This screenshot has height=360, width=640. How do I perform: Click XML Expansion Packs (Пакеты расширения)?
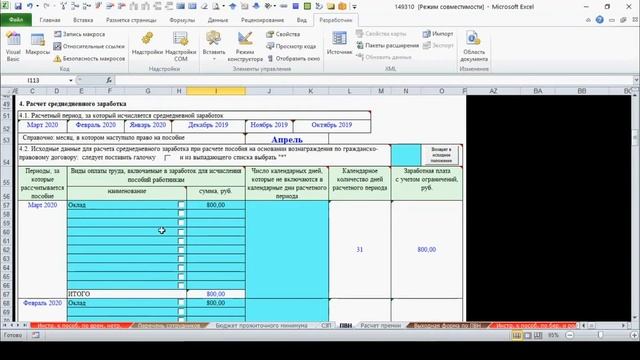(x=387, y=45)
